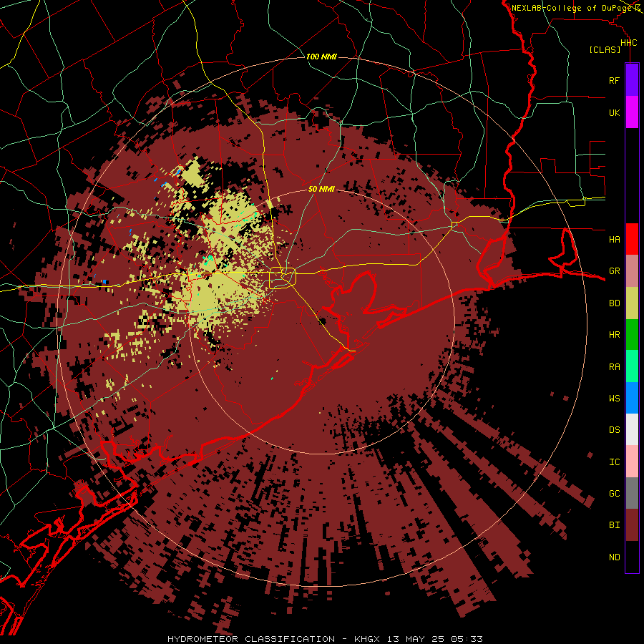Click the RF purple legend swatch

(x=632, y=80)
